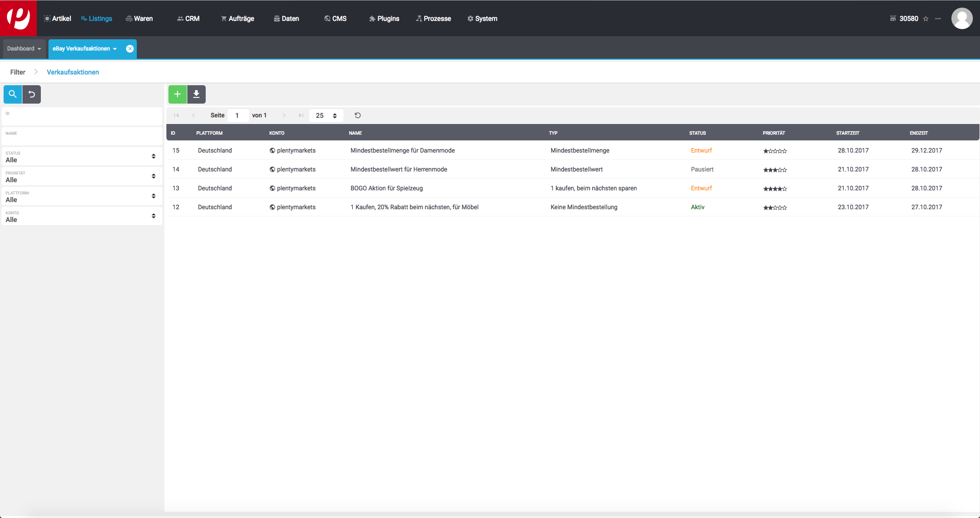Viewport: 980px width, 518px height.
Task: Expand the Dashboard tab dropdown arrow
Action: (x=39, y=49)
